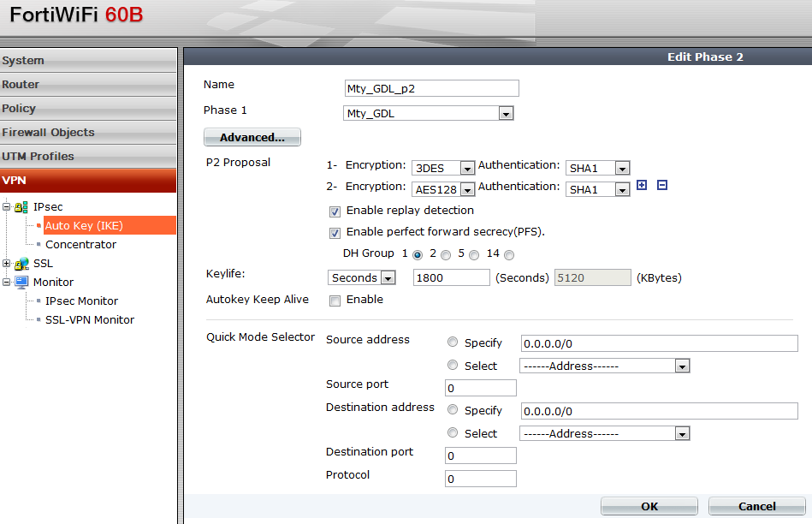This screenshot has height=524, width=812.
Task: Click the SSL tree icon
Action: pyautogui.click(x=21, y=264)
